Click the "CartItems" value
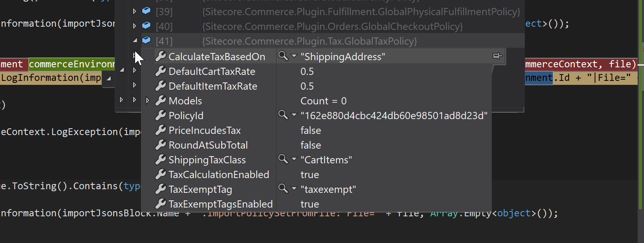Image resolution: width=644 pixels, height=243 pixels. [326, 160]
